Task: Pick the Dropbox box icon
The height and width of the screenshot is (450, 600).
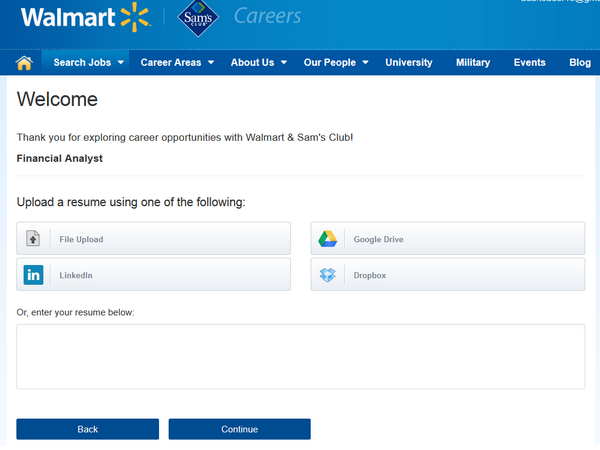Action: pos(327,275)
